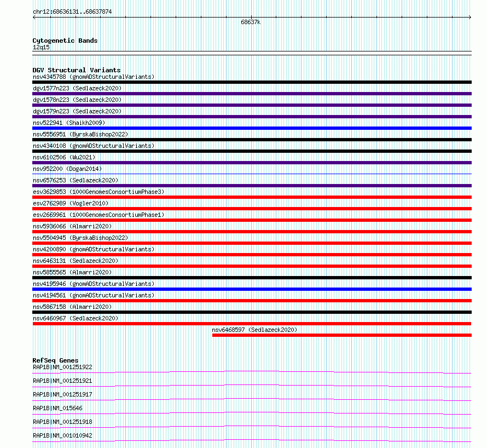The height and width of the screenshot is (448, 487).
Task: Click the blue bar under nsv4195946
Action: 252,289
